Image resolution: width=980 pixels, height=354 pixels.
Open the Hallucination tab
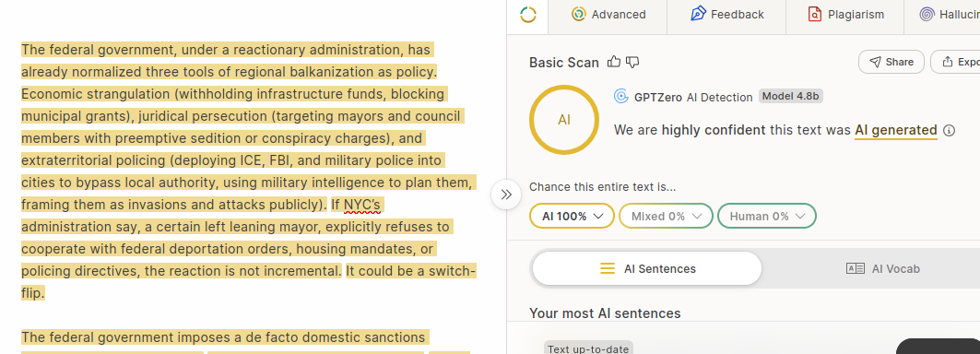tap(949, 15)
